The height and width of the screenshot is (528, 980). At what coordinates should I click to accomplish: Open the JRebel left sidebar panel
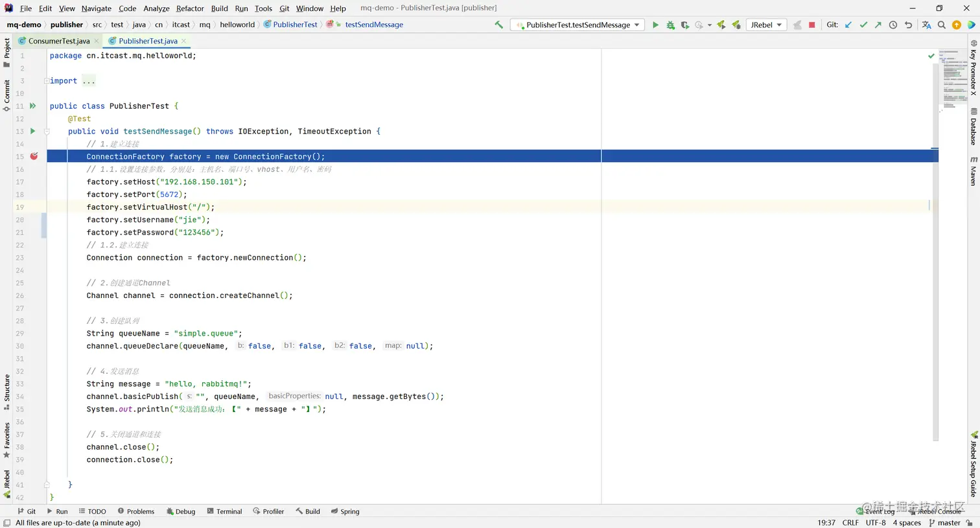click(x=6, y=484)
